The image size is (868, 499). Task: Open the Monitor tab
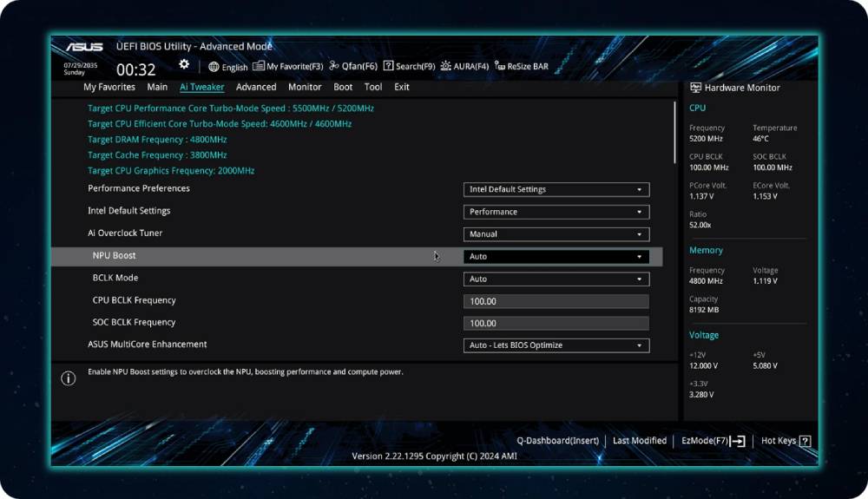point(305,87)
